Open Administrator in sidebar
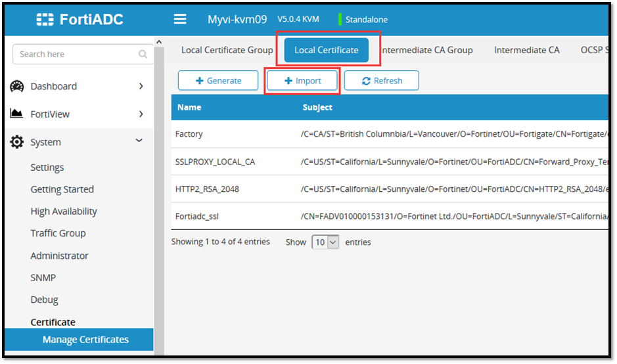Image resolution: width=617 pixels, height=364 pixels. pos(59,256)
